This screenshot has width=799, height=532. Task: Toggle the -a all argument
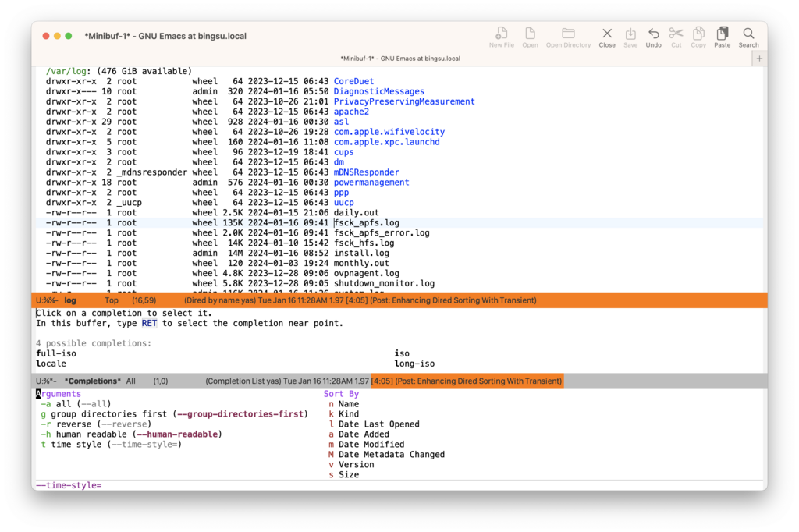[76, 404]
